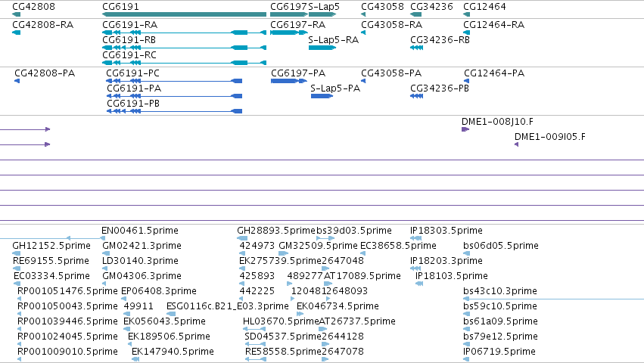Click the S-Lap5-PA protein label
This screenshot has height=363, width=644.
tap(335, 88)
